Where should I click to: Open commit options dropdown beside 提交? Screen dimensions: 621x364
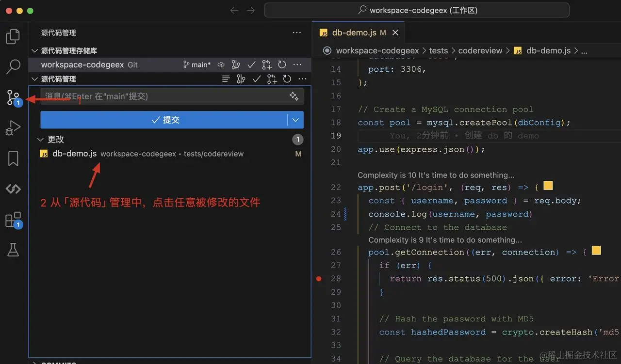(295, 120)
